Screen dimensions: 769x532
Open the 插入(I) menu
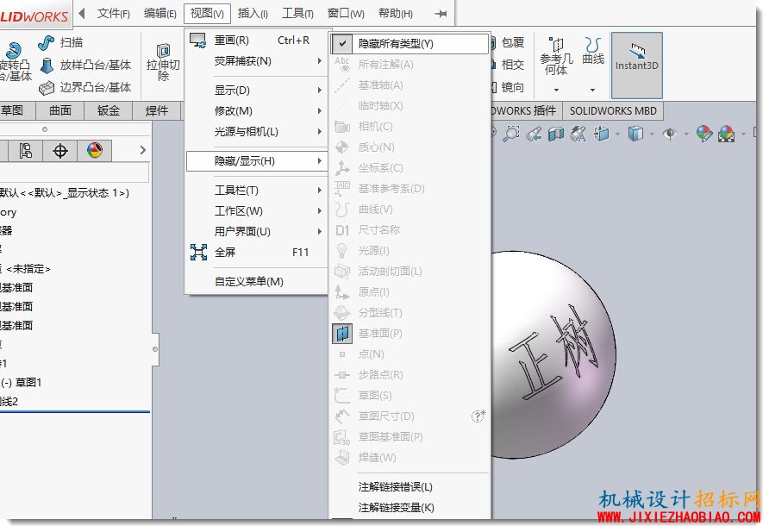[x=253, y=14]
